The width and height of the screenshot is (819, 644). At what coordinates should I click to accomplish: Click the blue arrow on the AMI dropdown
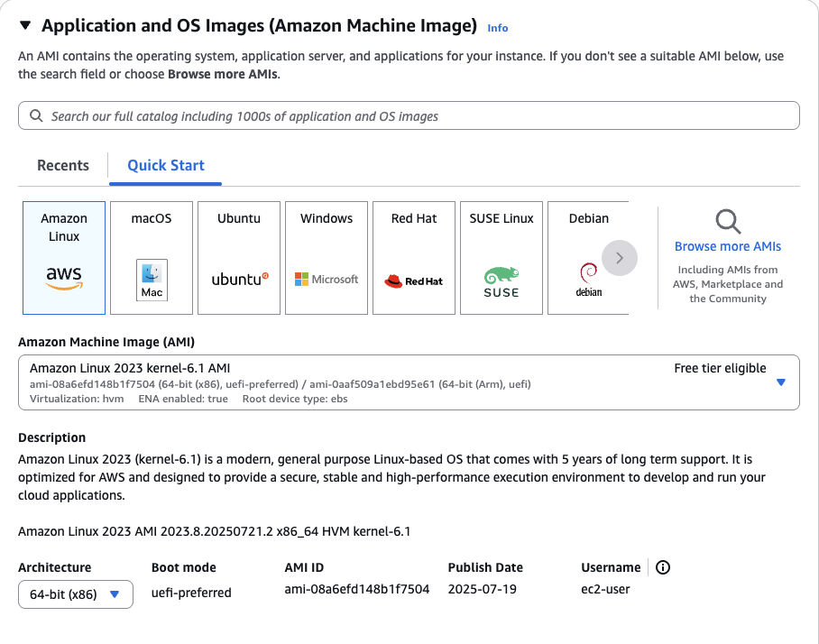coord(781,382)
